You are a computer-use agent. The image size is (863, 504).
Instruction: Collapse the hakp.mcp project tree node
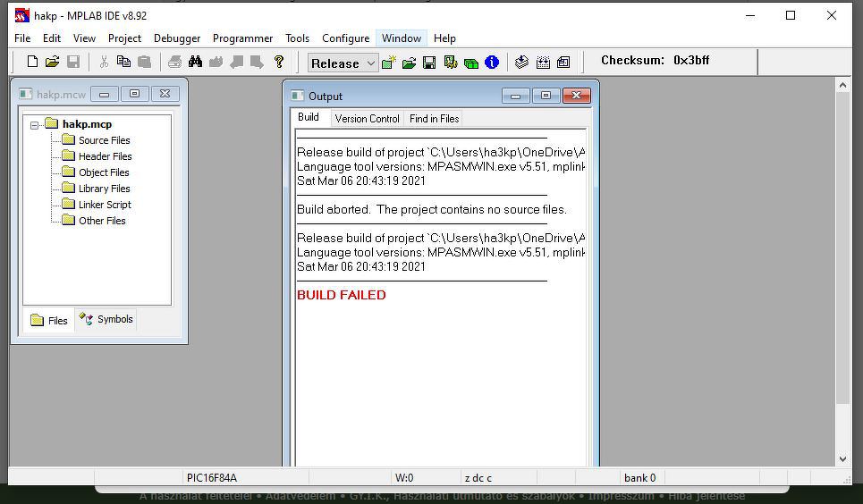coord(34,125)
